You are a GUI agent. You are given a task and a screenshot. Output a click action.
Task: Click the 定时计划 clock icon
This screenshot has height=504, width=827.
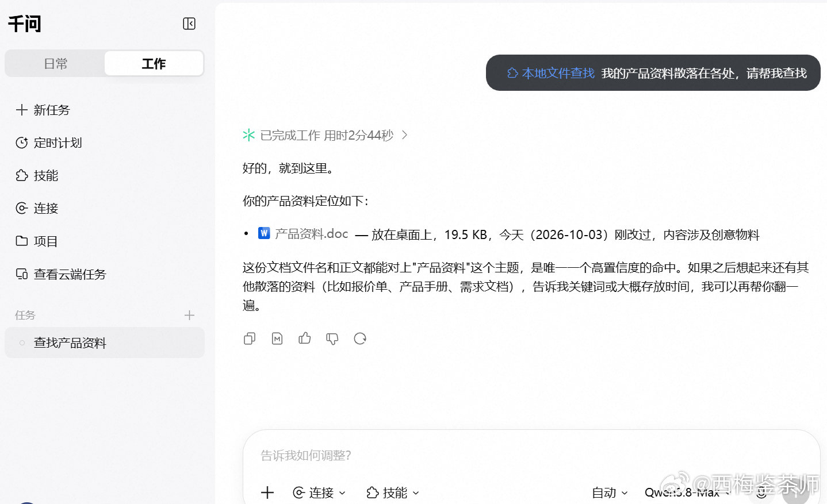(22, 143)
